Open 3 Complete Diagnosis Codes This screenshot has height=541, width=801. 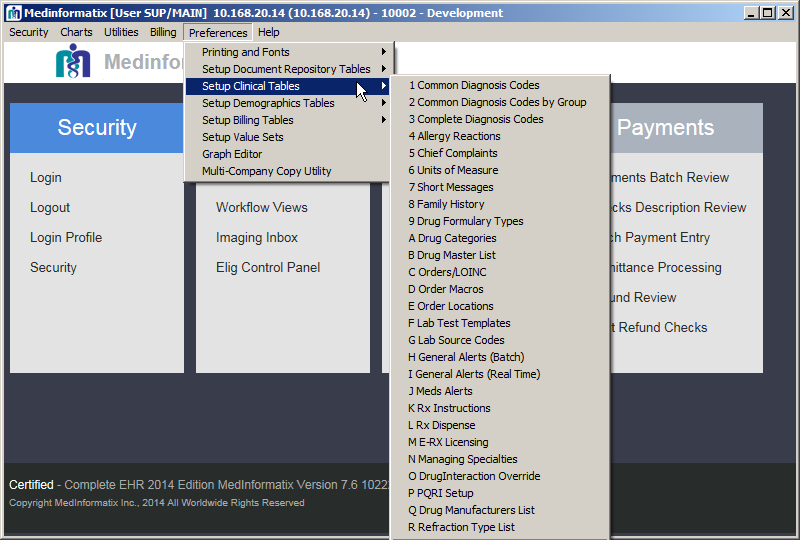(x=500, y=119)
